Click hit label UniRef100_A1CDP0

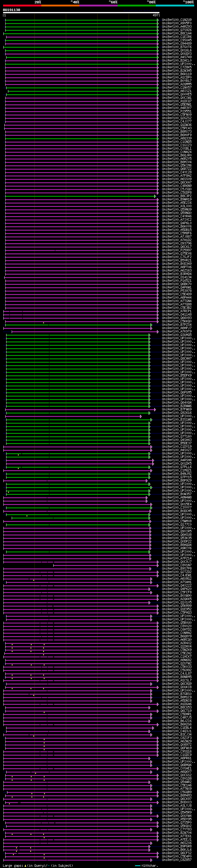pyautogui.click(x=177, y=78)
